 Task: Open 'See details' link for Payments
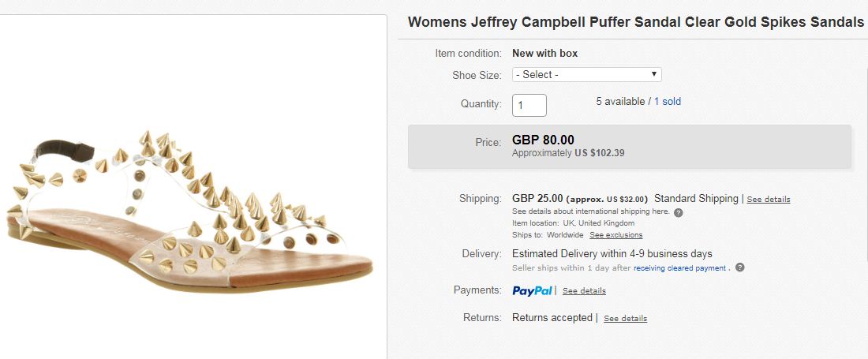coord(584,291)
